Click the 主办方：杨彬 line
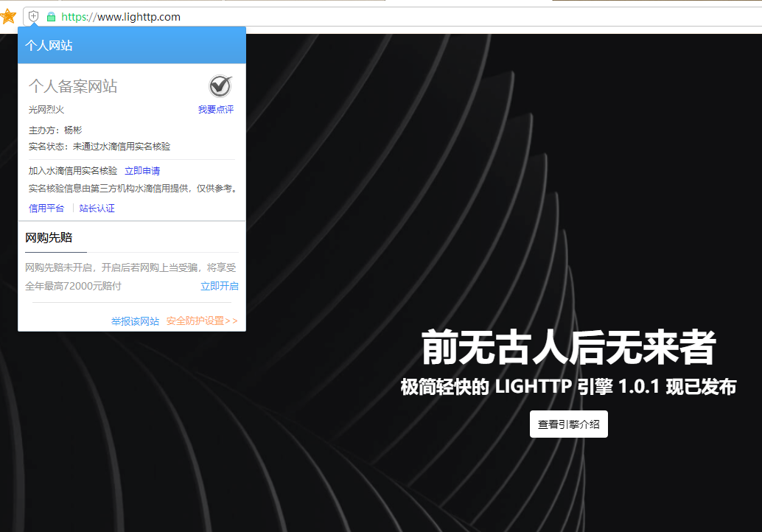 click(x=55, y=130)
